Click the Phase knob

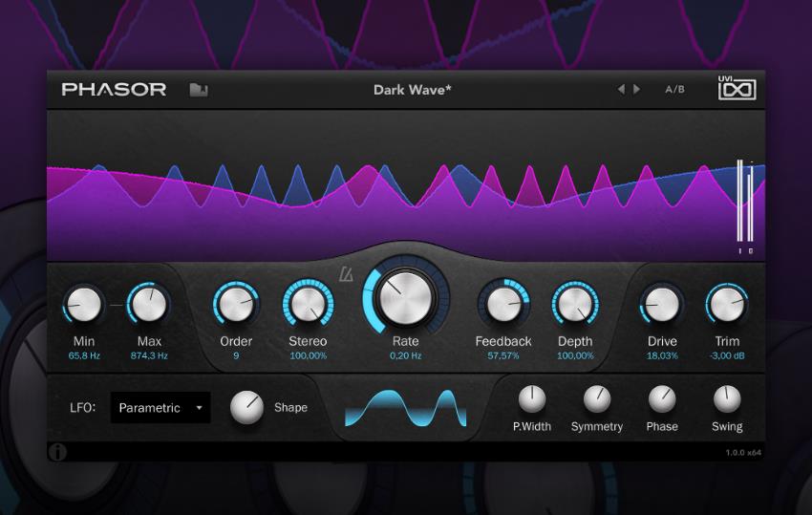(x=662, y=399)
